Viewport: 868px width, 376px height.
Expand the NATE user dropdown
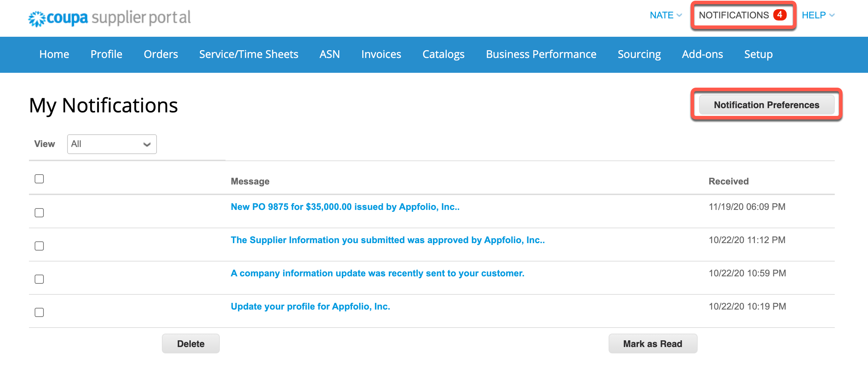click(x=665, y=15)
